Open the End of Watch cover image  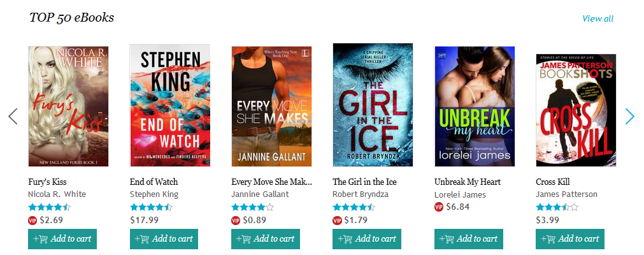[x=170, y=105]
